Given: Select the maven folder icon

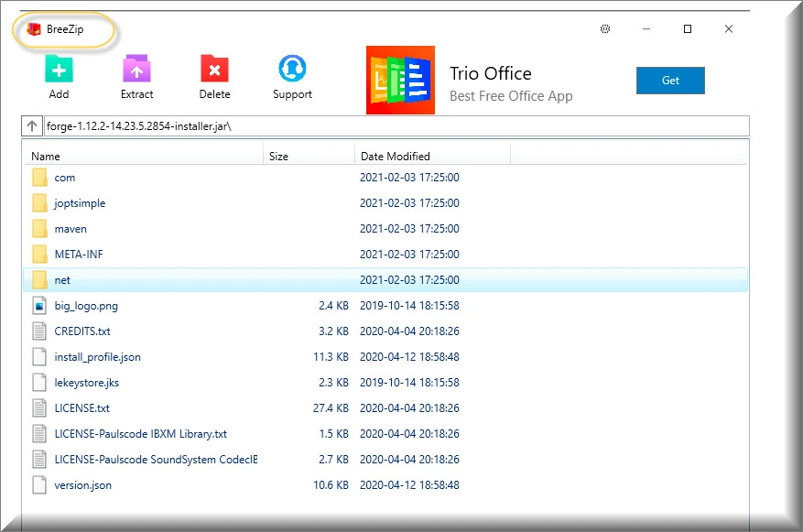Looking at the screenshot, I should 39,229.
